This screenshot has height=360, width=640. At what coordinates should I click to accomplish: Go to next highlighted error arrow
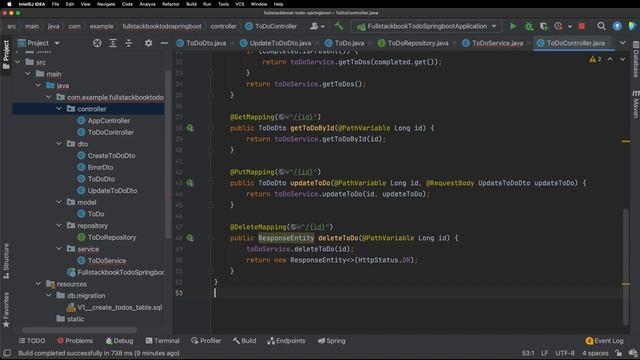(x=622, y=59)
